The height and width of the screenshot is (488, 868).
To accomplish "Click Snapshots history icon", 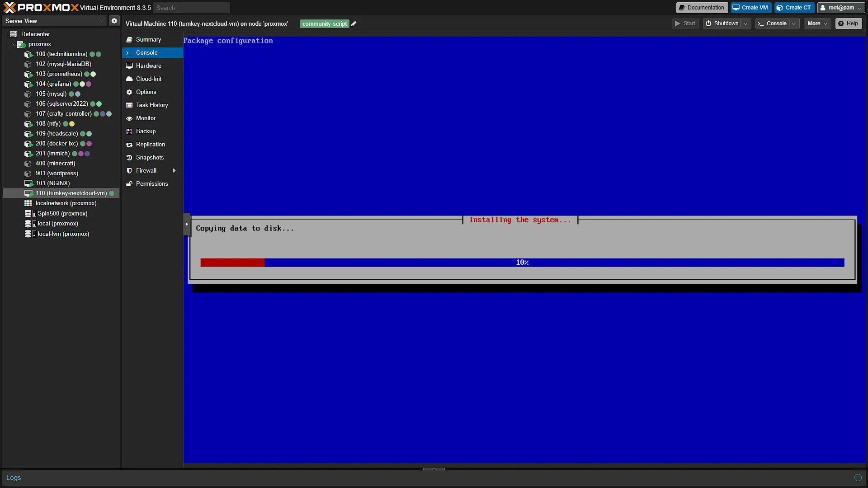I will pyautogui.click(x=129, y=158).
